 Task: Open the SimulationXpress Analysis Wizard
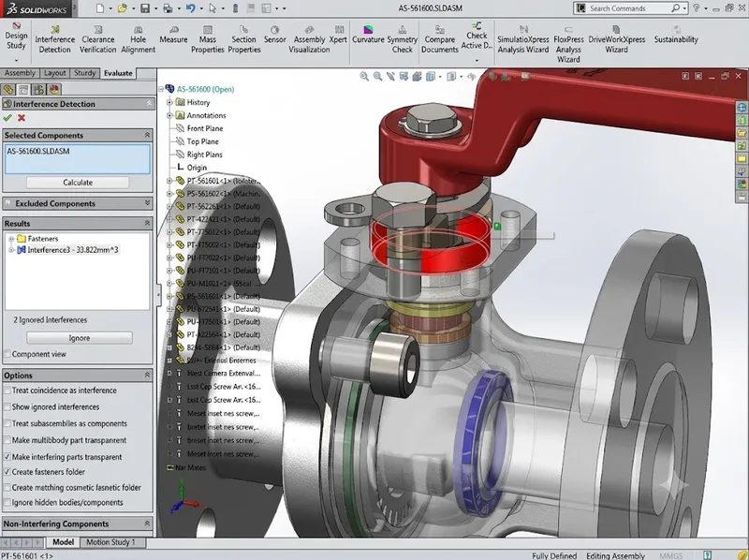523,39
